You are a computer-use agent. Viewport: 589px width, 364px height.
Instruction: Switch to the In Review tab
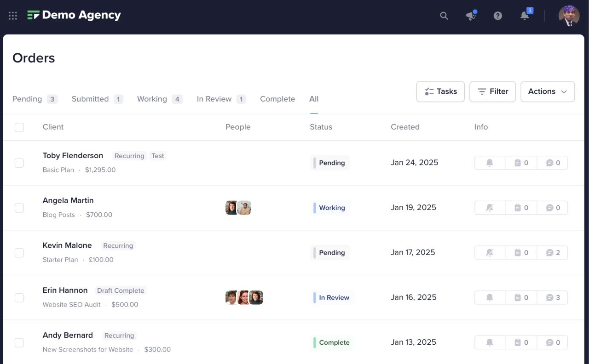coord(221,99)
